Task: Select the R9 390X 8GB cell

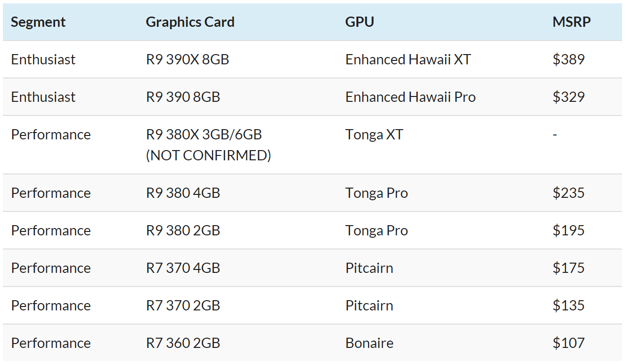Action: click(188, 59)
